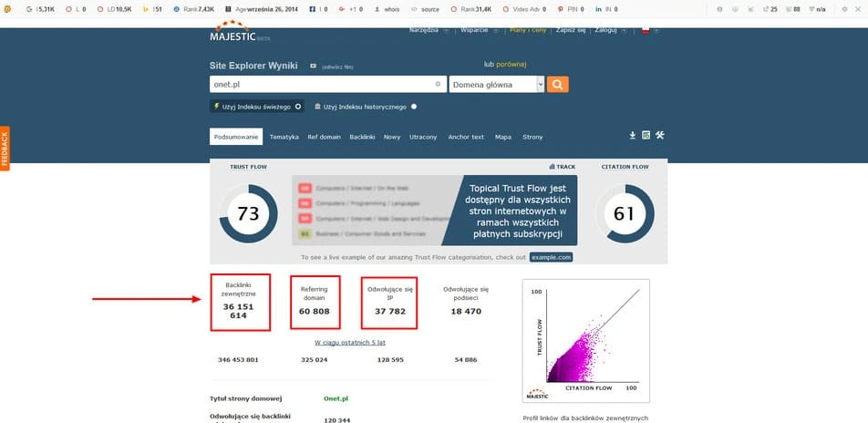Click the video icon next to Site Explorer Wyniki
The image size is (868, 423).
coord(313,66)
